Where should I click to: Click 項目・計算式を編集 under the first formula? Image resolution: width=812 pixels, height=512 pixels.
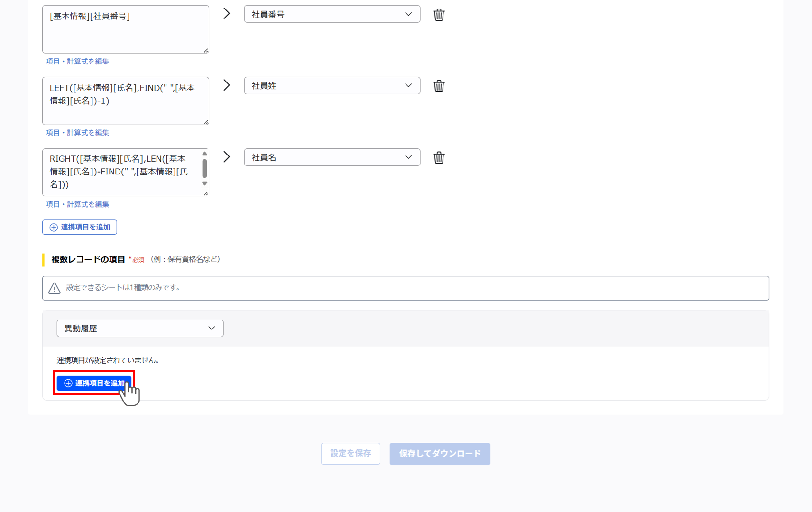(77, 61)
